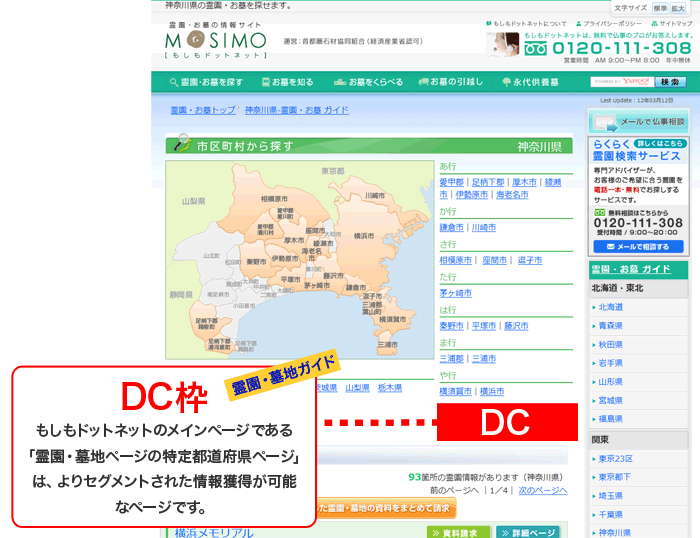Open 永代供養墓 menu item
Screen dimensions: 700x538
pyautogui.click(x=530, y=82)
